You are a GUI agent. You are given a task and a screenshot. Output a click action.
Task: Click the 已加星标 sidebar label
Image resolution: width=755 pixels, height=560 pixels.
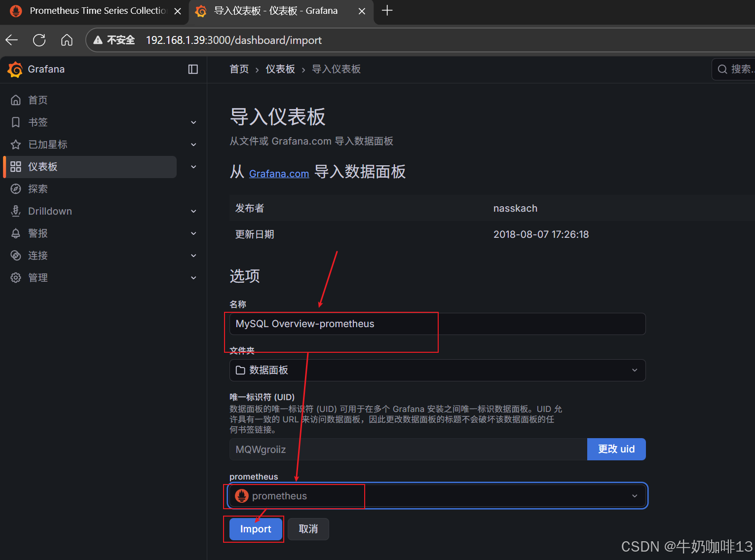48,145
